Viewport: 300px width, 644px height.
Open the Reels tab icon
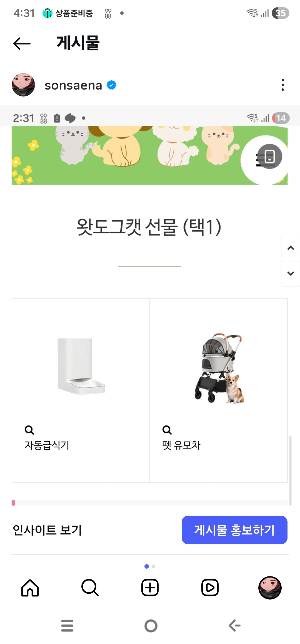coord(210,588)
